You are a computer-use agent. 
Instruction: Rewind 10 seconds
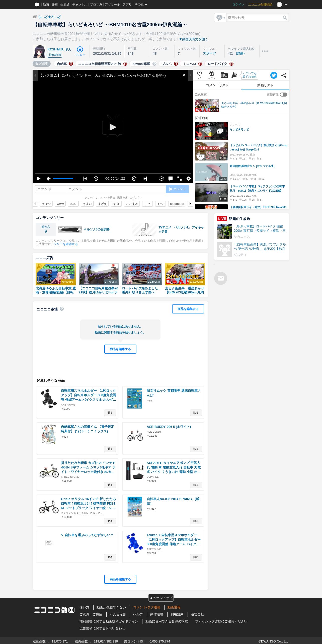[96, 179]
